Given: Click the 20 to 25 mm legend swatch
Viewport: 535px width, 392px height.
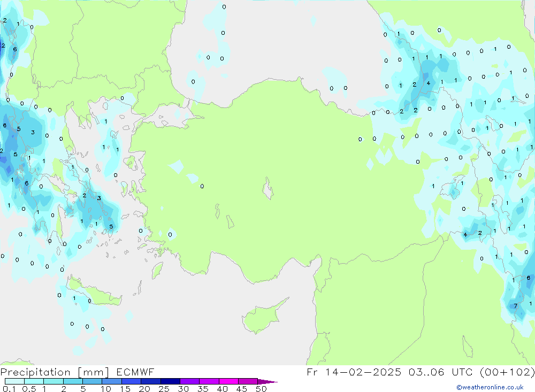Looking at the screenshot, I should click(x=150, y=381).
